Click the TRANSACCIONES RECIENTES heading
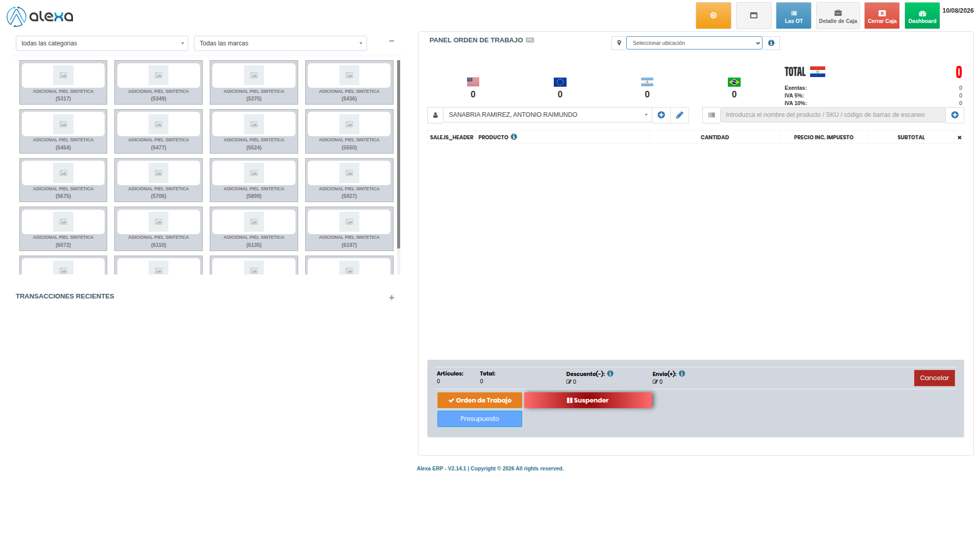This screenshot has width=980, height=551. coord(65,296)
